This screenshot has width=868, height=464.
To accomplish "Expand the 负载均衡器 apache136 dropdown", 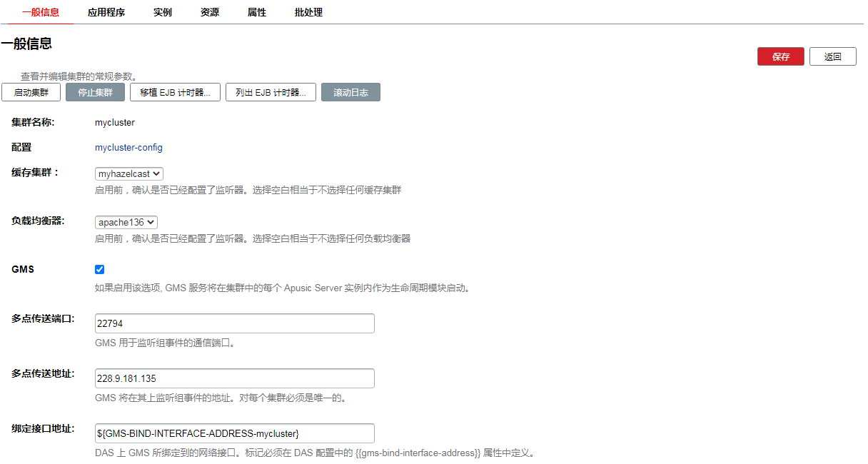I will [x=126, y=223].
